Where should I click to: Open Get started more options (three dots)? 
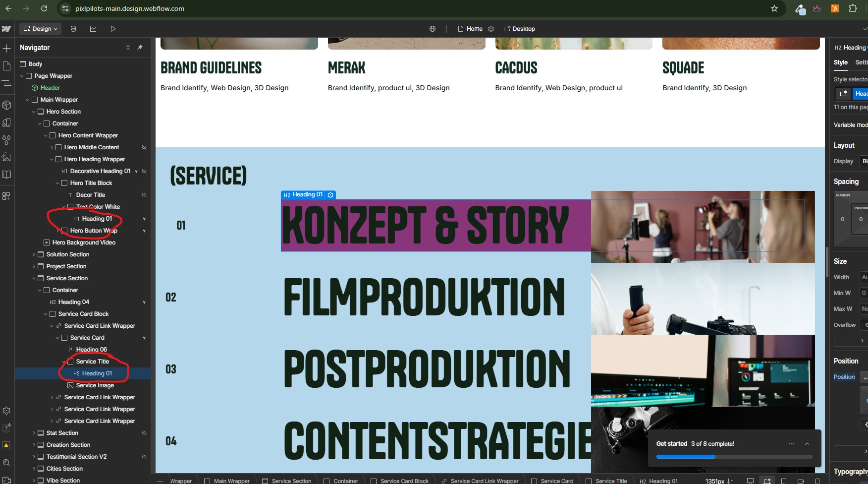click(791, 444)
